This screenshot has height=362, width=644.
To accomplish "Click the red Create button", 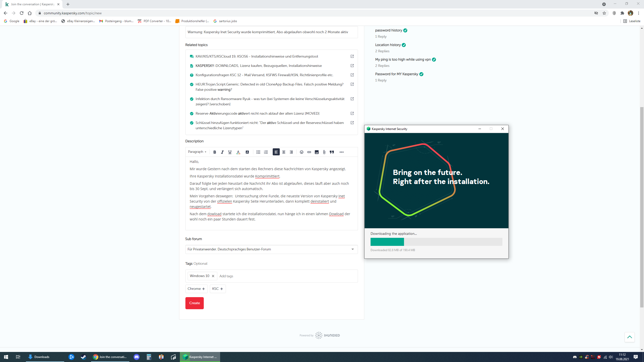I will pos(194,303).
